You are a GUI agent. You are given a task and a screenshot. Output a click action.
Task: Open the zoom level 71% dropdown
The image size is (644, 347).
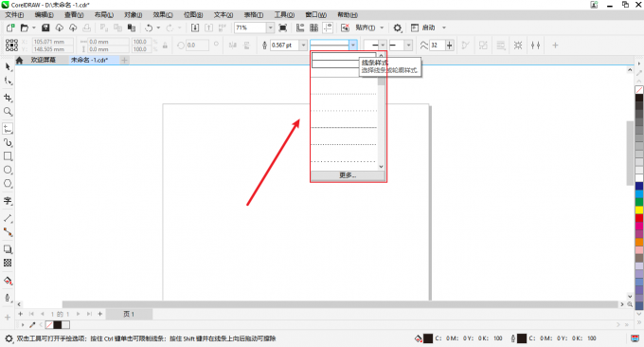pos(270,27)
